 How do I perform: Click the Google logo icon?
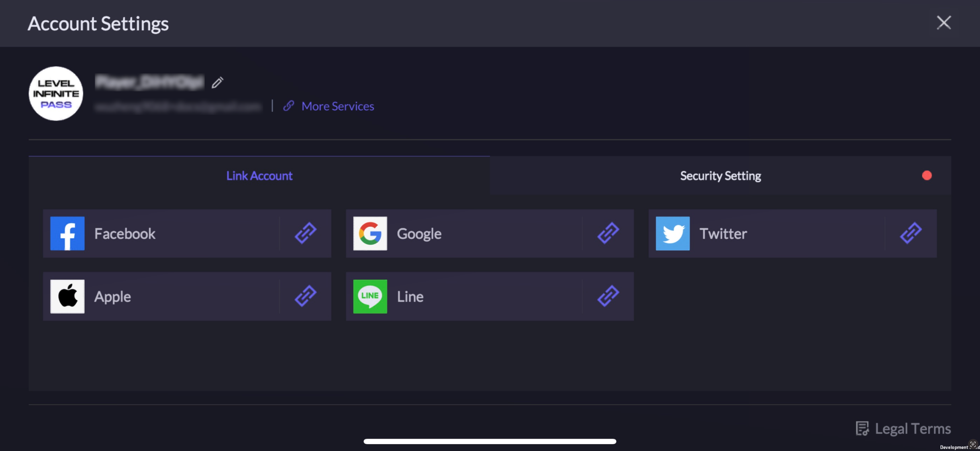(370, 234)
